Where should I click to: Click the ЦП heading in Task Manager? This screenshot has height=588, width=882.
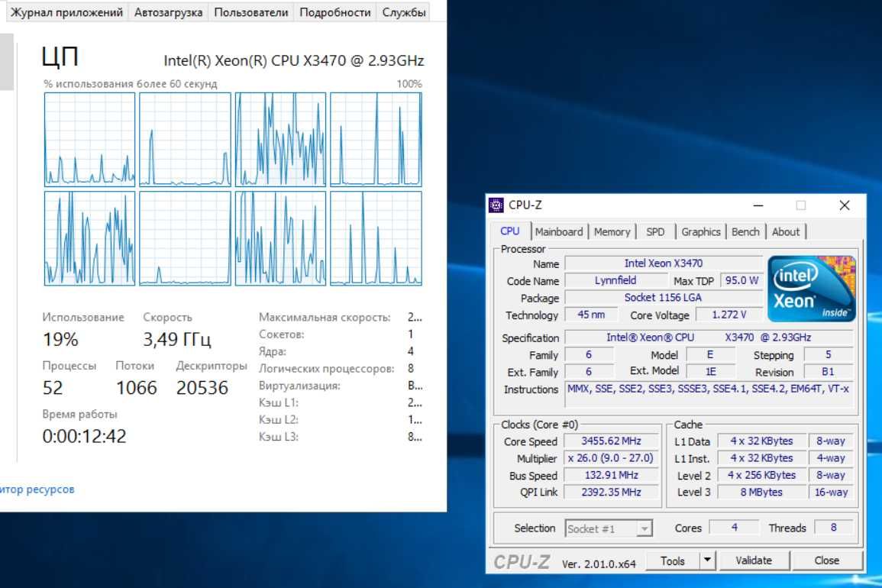point(60,57)
